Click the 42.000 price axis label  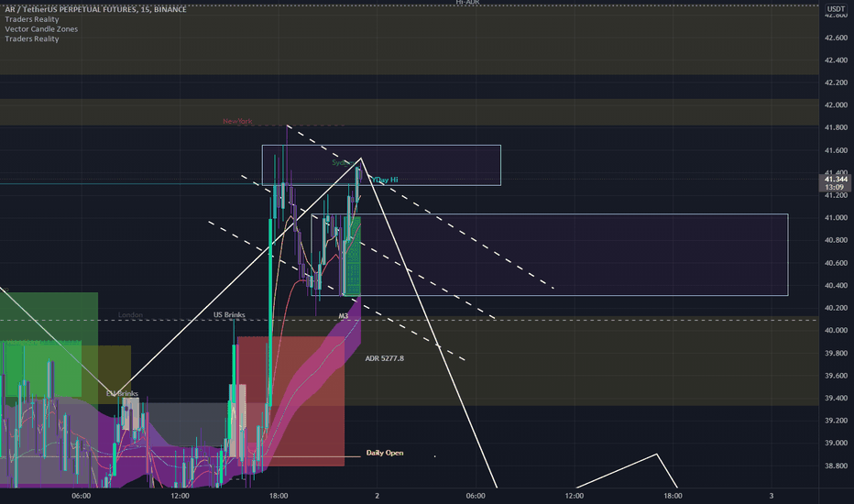point(836,104)
